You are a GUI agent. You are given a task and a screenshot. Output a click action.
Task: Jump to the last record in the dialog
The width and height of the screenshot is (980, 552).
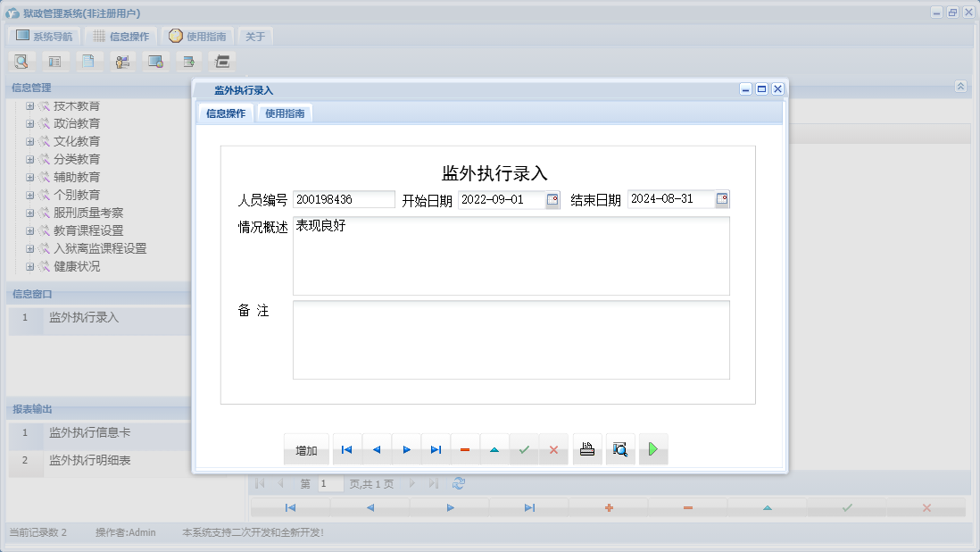pos(435,449)
